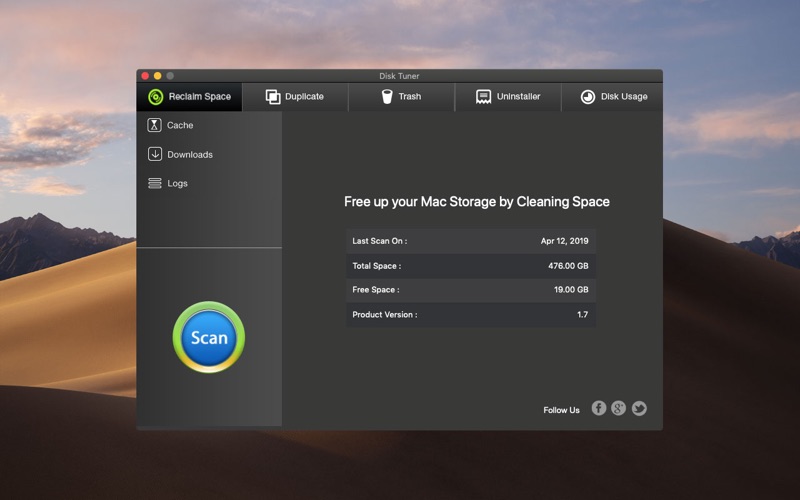Viewport: 800px width, 500px height.
Task: Go to the Disk Usage tab
Action: (x=612, y=97)
